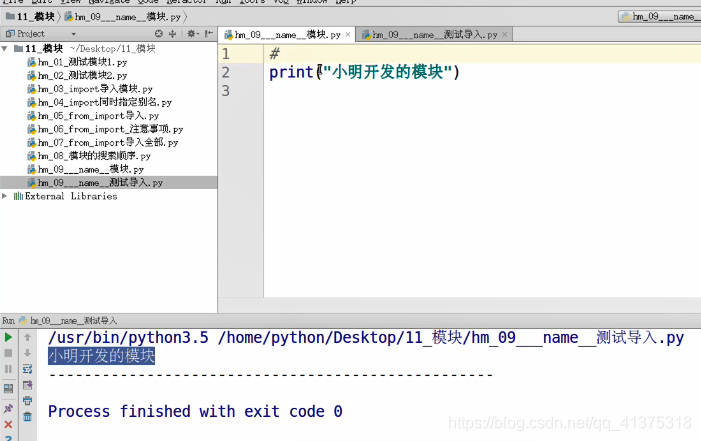Image resolution: width=701 pixels, height=441 pixels.
Task: Click the gray Stop process button
Action: [x=8, y=353]
